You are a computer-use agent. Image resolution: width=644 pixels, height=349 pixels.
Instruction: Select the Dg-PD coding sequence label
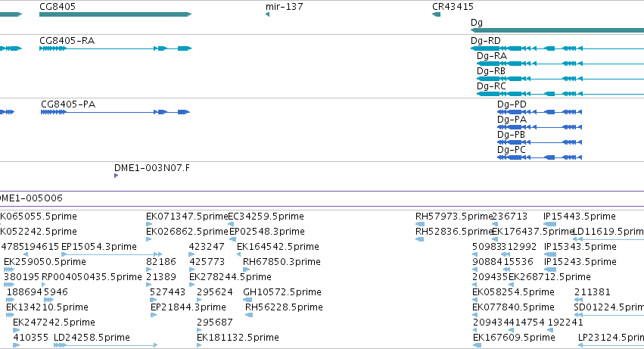(x=512, y=104)
